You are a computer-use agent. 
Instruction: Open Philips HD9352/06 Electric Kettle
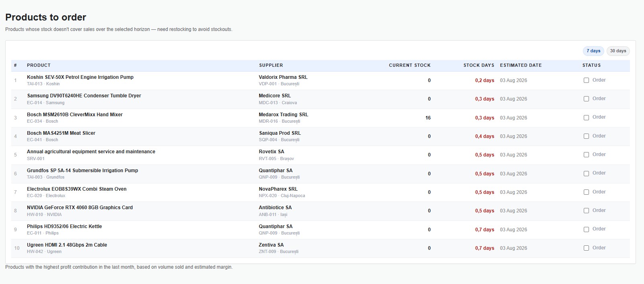(64, 226)
